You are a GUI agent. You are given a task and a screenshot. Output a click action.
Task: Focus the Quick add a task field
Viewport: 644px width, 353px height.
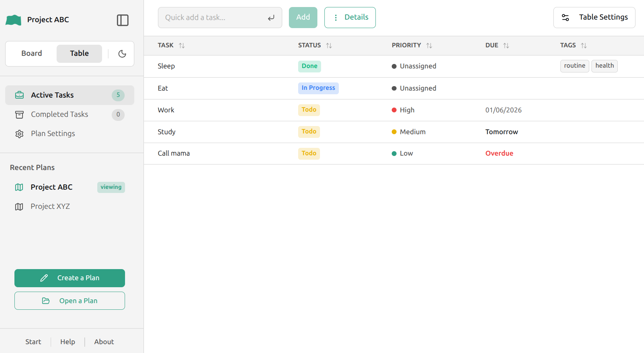click(x=220, y=17)
